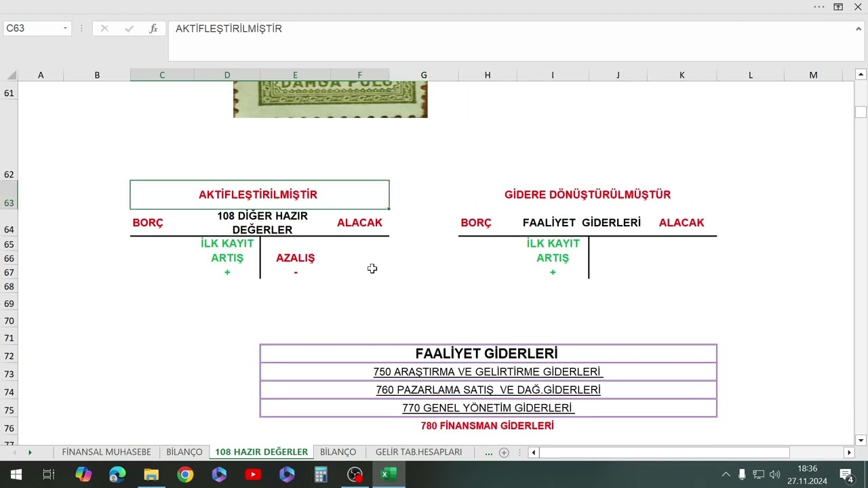Viewport: 868px width, 488px height.
Task: Click 760 PAZARLAMA SATIŞ VE DAĞ.GİDERLERİ
Action: point(488,390)
